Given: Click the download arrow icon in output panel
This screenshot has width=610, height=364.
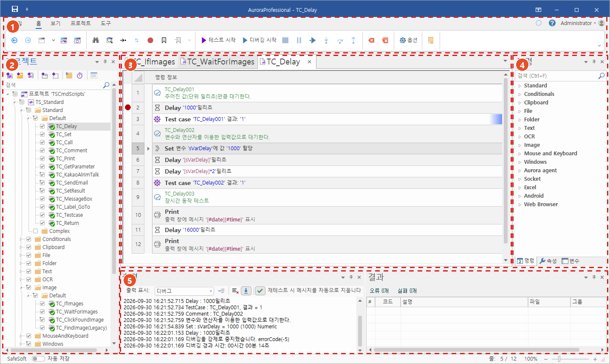Looking at the screenshot, I should coord(246,291).
